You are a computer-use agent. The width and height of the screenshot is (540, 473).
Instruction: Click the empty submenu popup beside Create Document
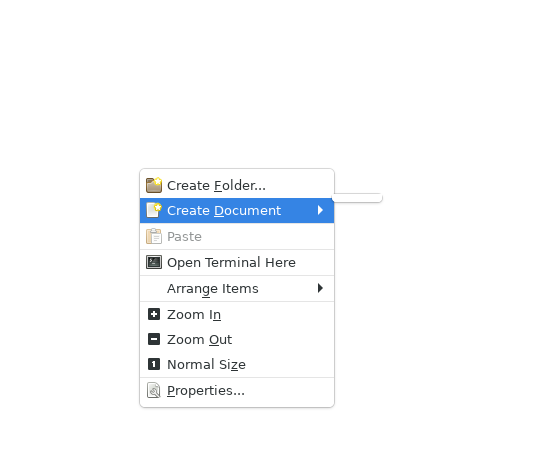(x=357, y=198)
